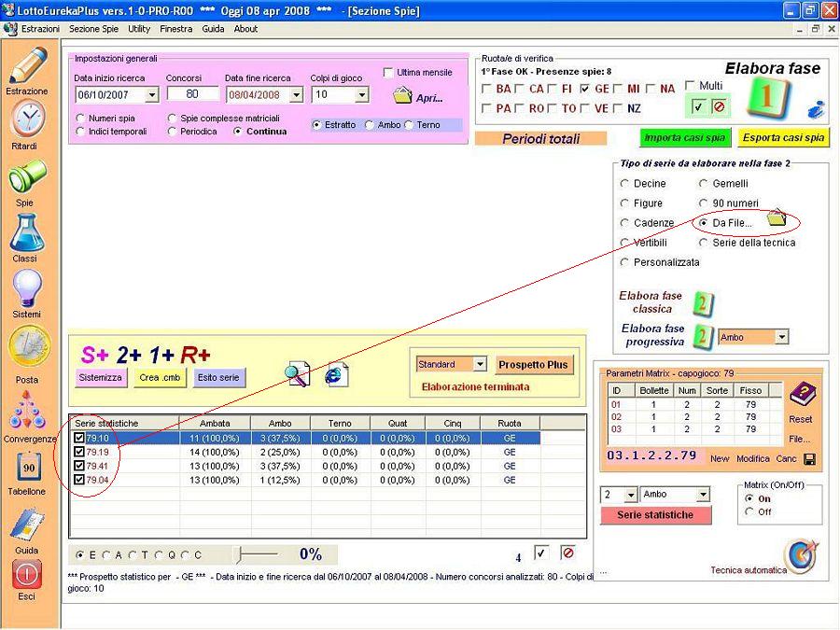Deselect all ruote with red forbidden icon
This screenshot has height=630, width=840.
pos(719,107)
